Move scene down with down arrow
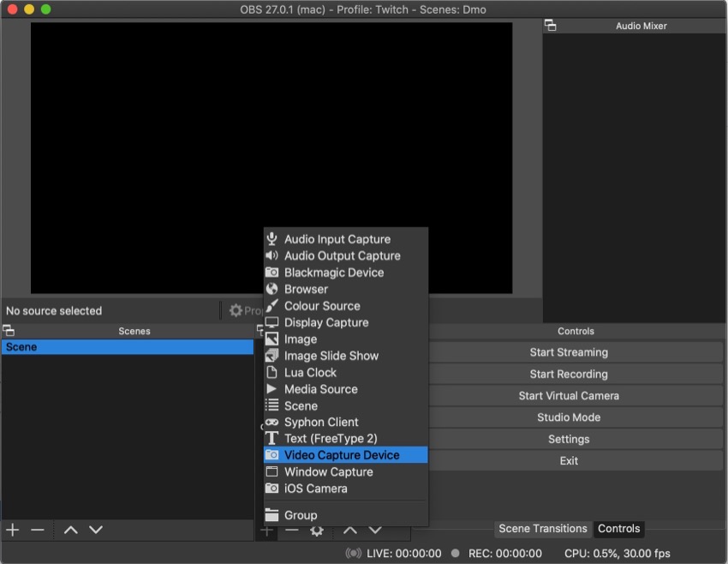The image size is (728, 564). 96,530
